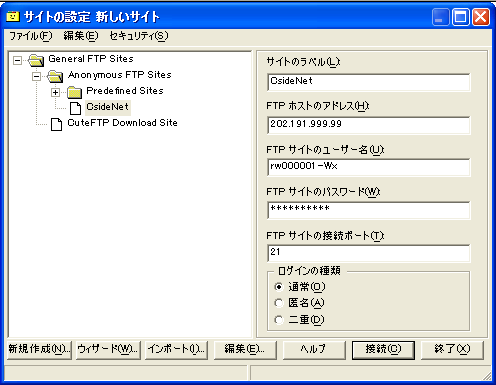The width and height of the screenshot is (496, 385).
Task: Select the CuteFTP Download Site tree label
Action: pyautogui.click(x=122, y=123)
